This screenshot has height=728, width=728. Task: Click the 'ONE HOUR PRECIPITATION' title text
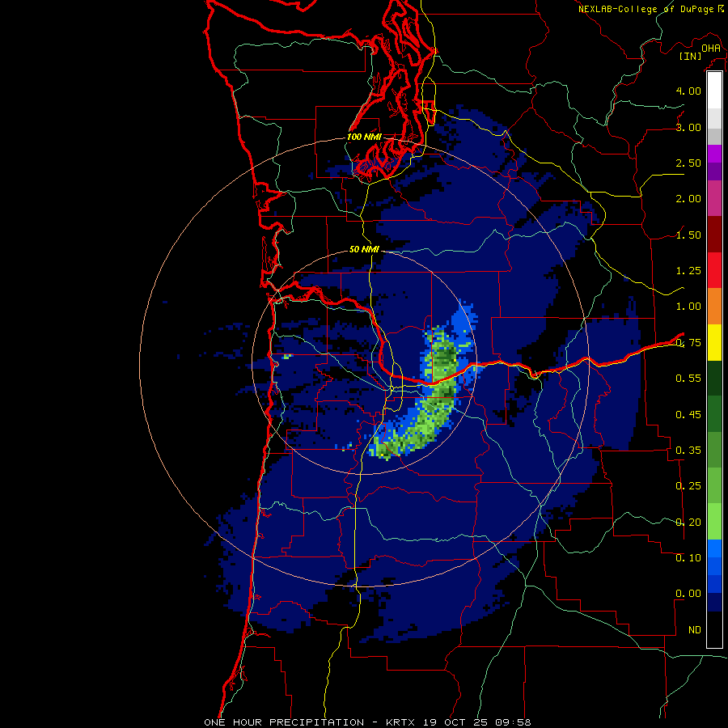(x=284, y=722)
